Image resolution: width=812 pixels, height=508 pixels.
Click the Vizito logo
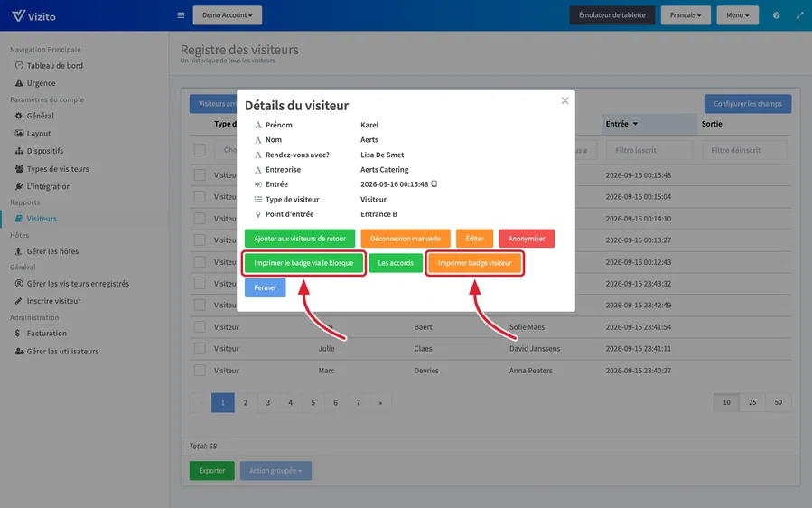tap(33, 15)
